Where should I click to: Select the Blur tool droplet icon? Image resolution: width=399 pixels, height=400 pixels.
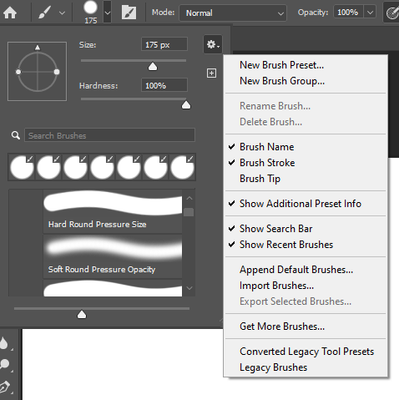click(4, 343)
